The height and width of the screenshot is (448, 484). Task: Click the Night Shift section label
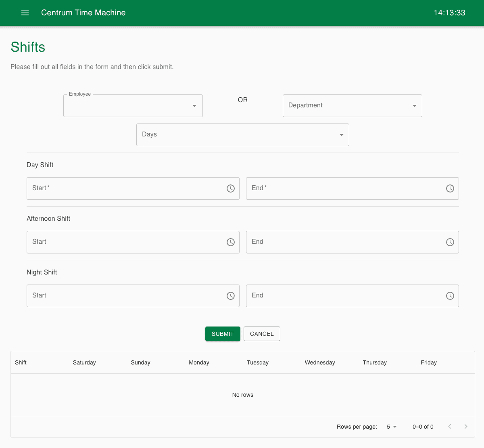(42, 272)
